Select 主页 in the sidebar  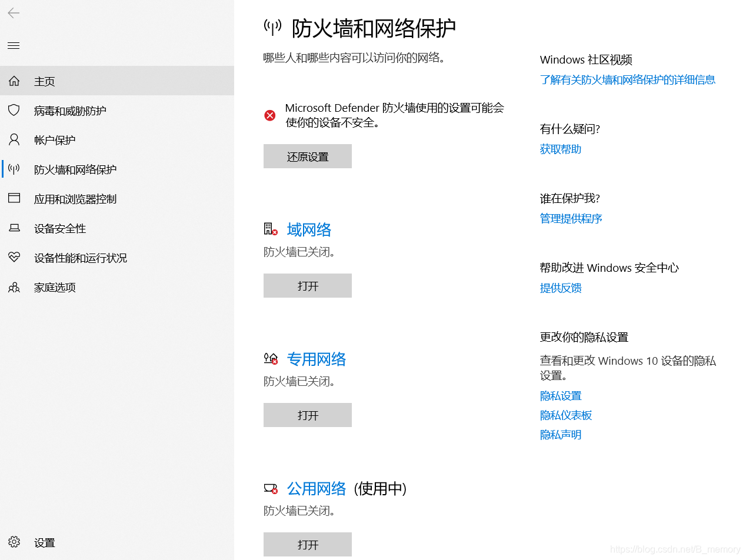pos(117,81)
